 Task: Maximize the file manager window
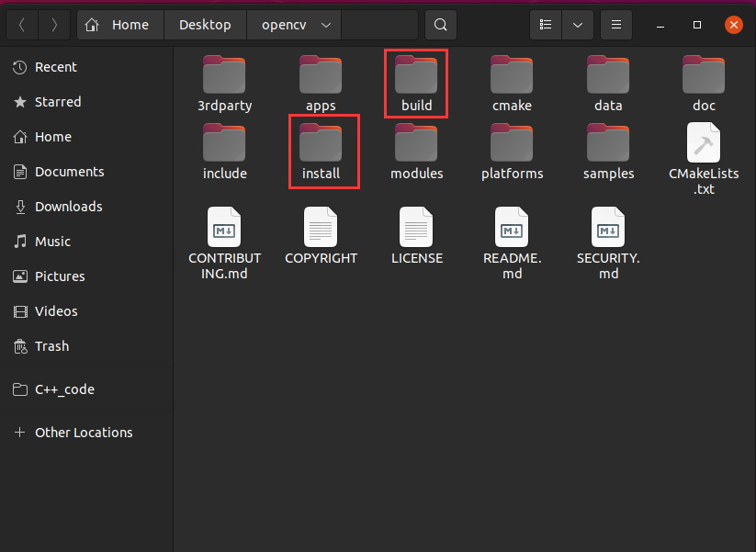696,25
